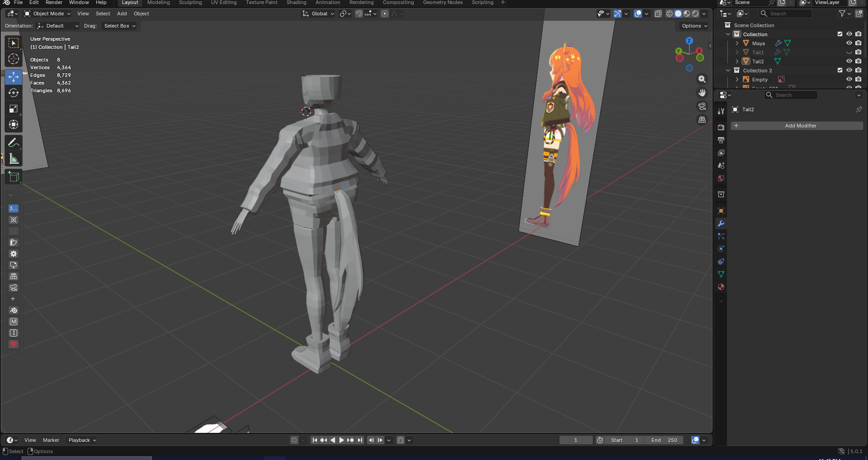The height and width of the screenshot is (460, 868).
Task: Open the Render menu
Action: 54,3
